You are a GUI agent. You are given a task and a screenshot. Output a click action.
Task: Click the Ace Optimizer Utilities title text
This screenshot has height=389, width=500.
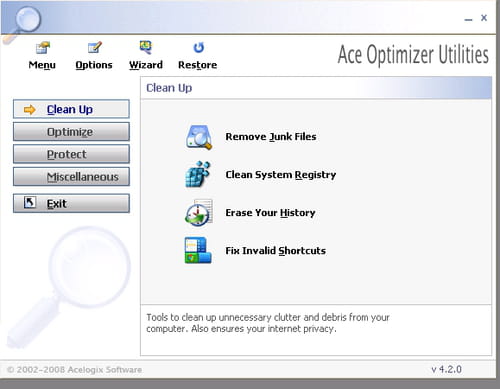(413, 55)
